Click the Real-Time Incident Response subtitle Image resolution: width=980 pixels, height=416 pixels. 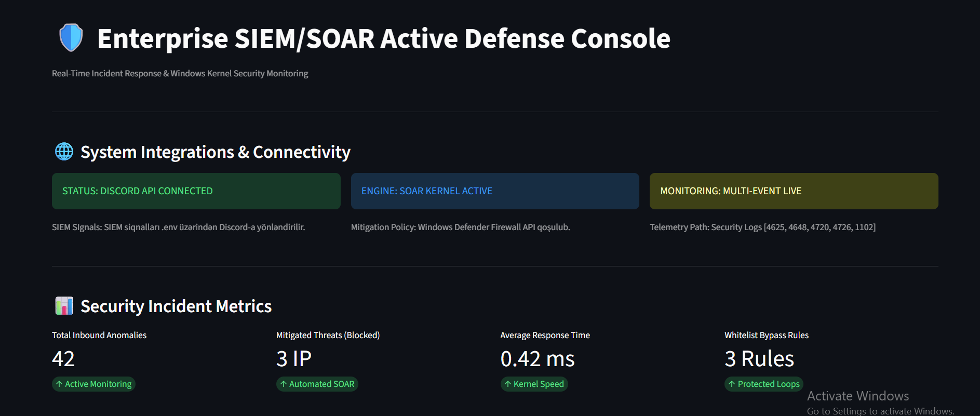coord(180,74)
